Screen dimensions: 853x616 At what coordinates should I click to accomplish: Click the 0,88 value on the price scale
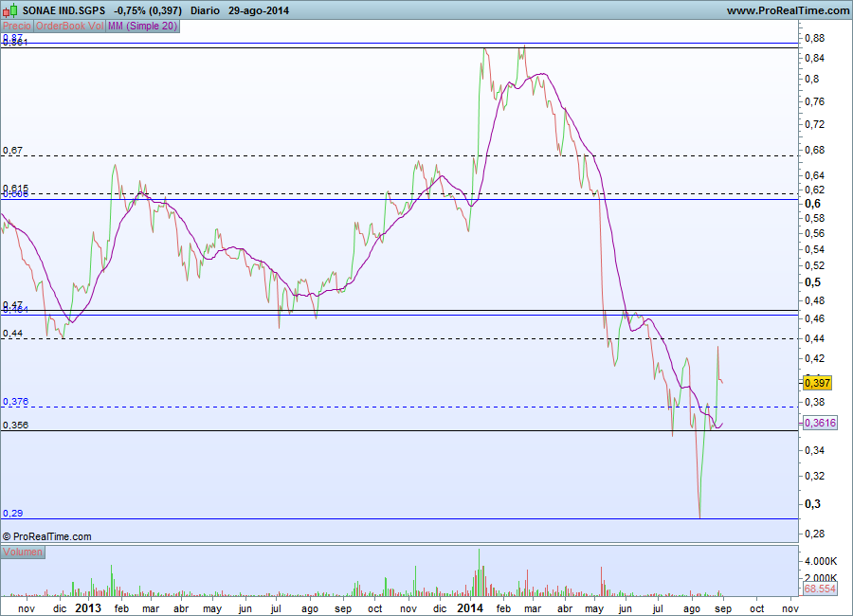pos(814,38)
